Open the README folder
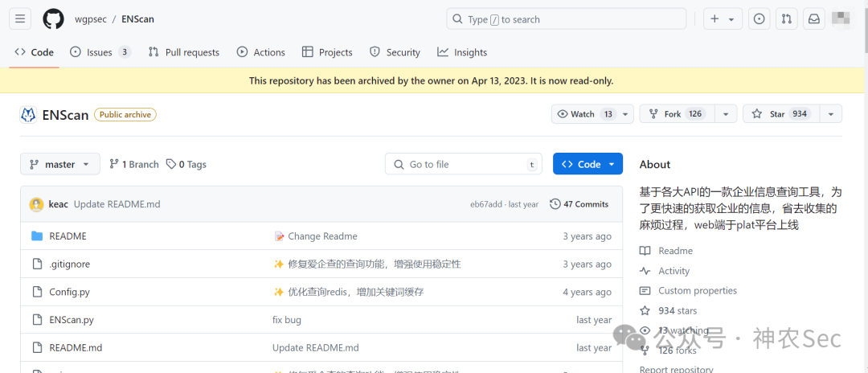This screenshot has height=373, width=868. 68,236
